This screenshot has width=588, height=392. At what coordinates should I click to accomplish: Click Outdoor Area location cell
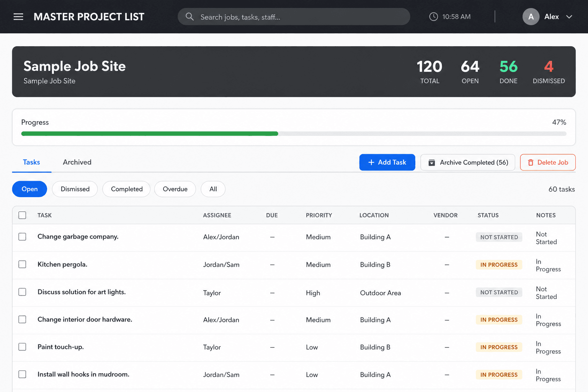click(381, 293)
